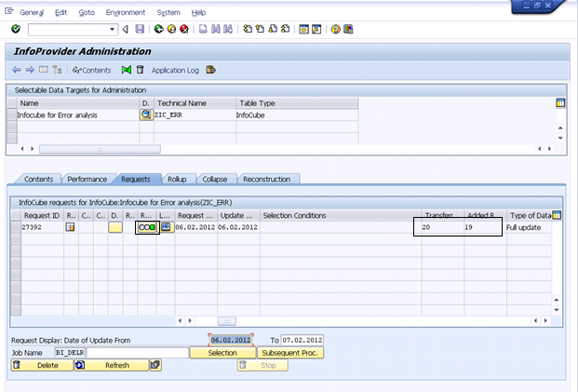Click the green bow-tie icon beside Contents
The height and width of the screenshot is (392, 578).
[127, 70]
